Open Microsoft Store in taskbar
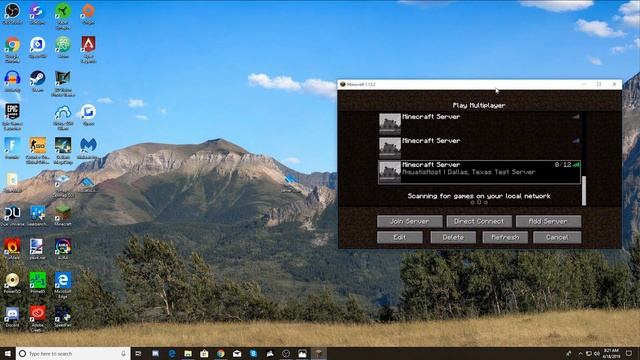Screen dimensions: 640x360 pos(204,353)
